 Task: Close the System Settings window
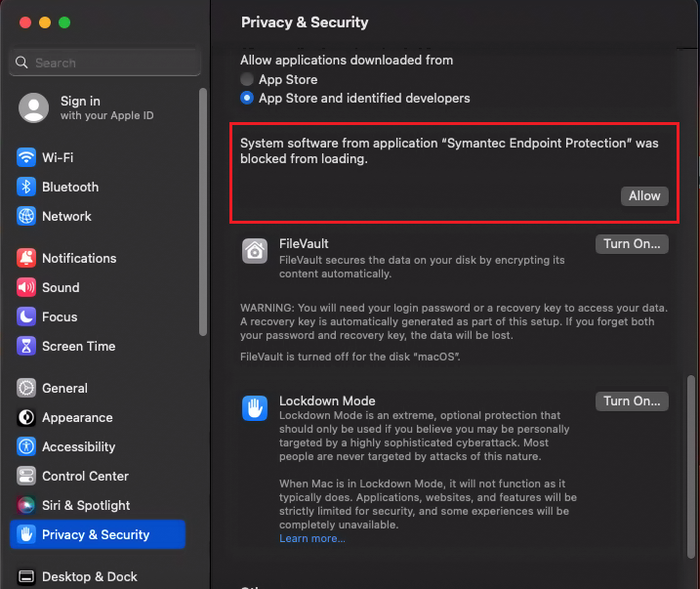tap(25, 22)
